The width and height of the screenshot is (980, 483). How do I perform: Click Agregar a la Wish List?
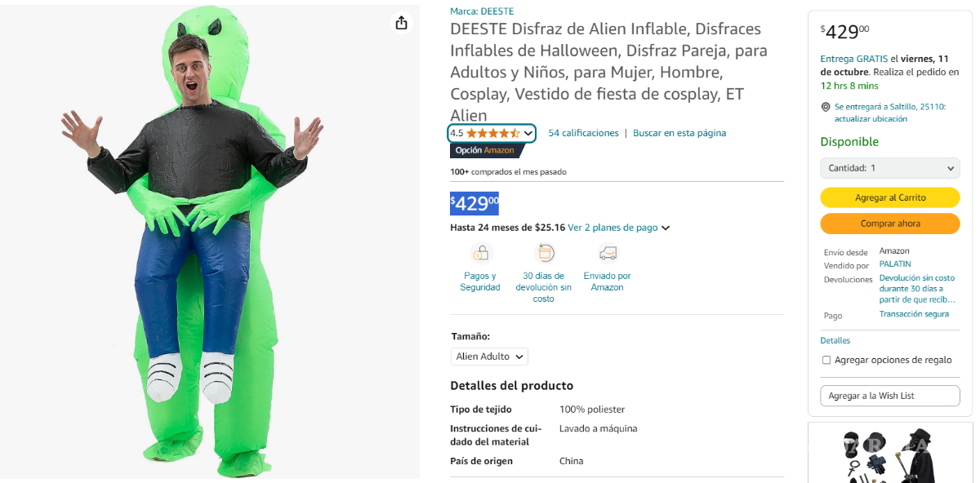click(889, 396)
